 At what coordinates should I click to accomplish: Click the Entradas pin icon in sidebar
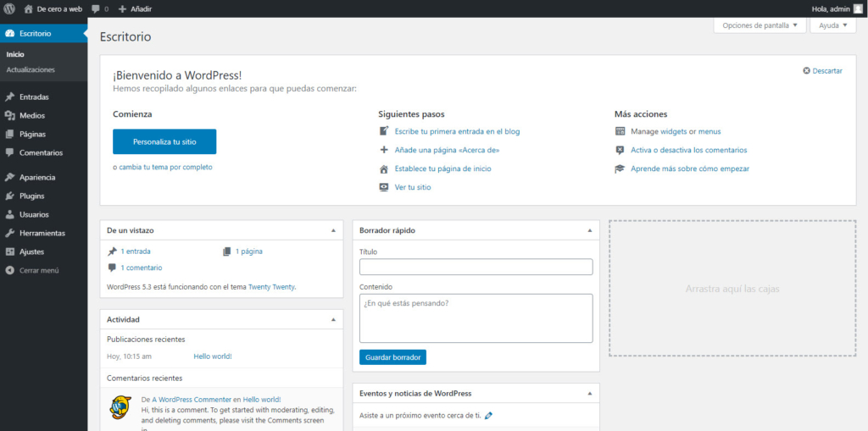(9, 97)
